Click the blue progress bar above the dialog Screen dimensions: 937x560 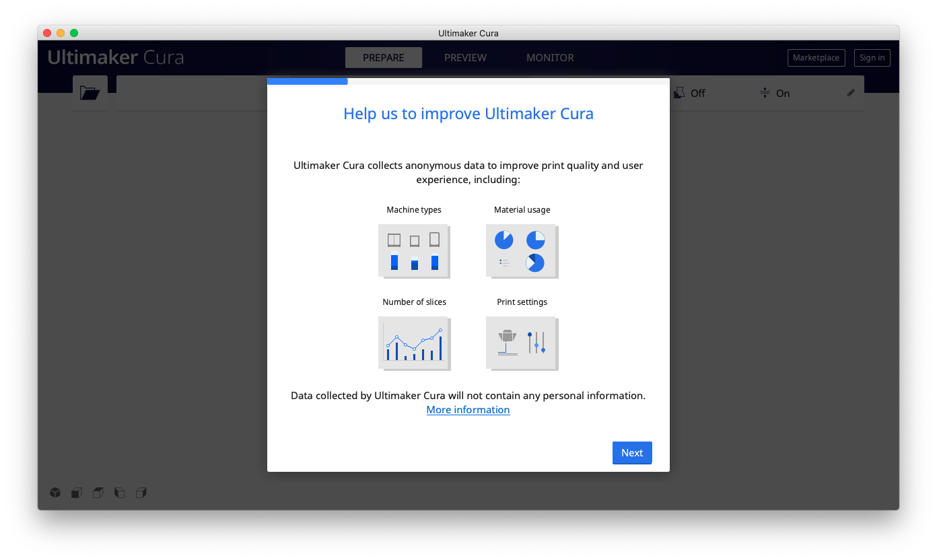coord(307,81)
